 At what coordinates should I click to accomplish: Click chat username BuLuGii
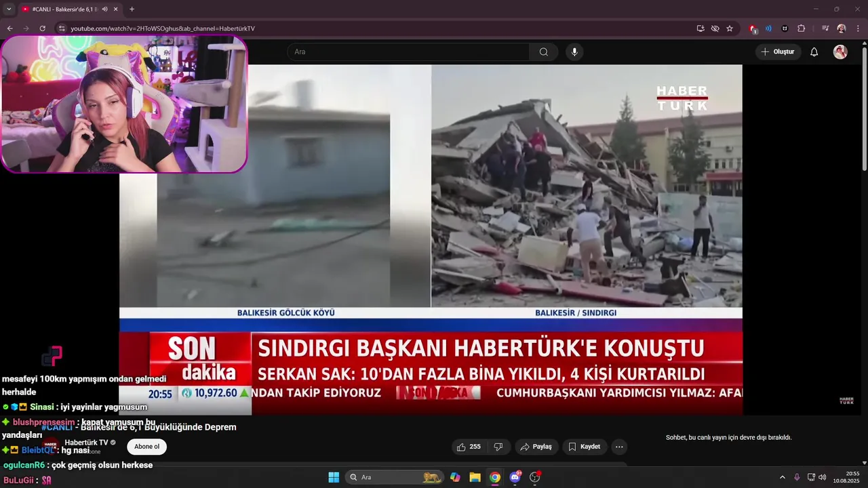[x=18, y=480]
